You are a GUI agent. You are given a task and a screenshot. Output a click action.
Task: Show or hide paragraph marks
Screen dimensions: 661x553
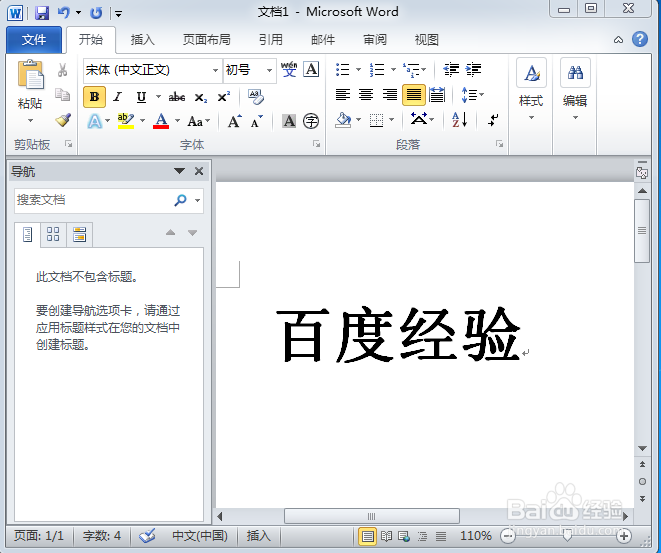coord(493,120)
